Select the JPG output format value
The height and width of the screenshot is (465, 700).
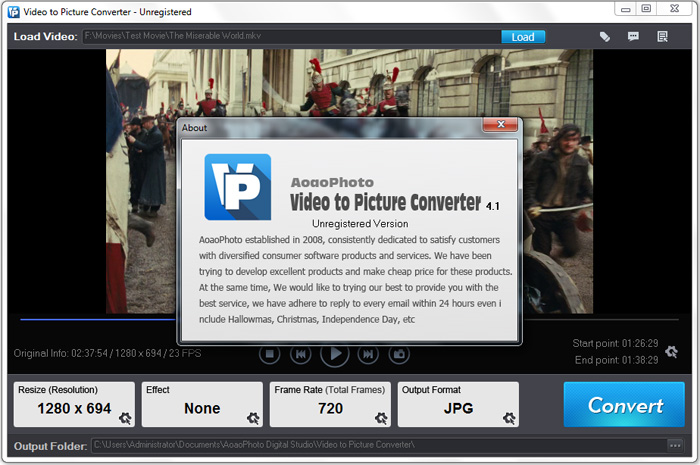click(x=458, y=408)
